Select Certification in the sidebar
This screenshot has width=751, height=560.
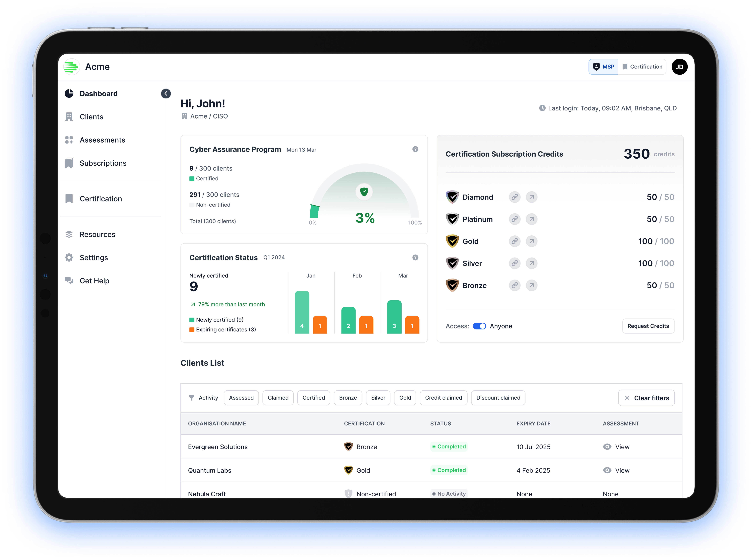[x=93, y=199]
